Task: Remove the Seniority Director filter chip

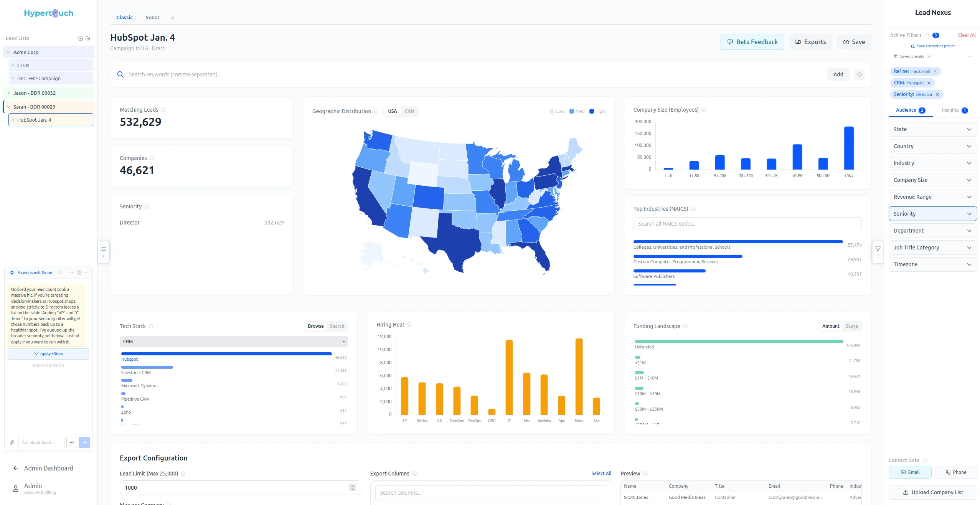Action: pos(937,94)
